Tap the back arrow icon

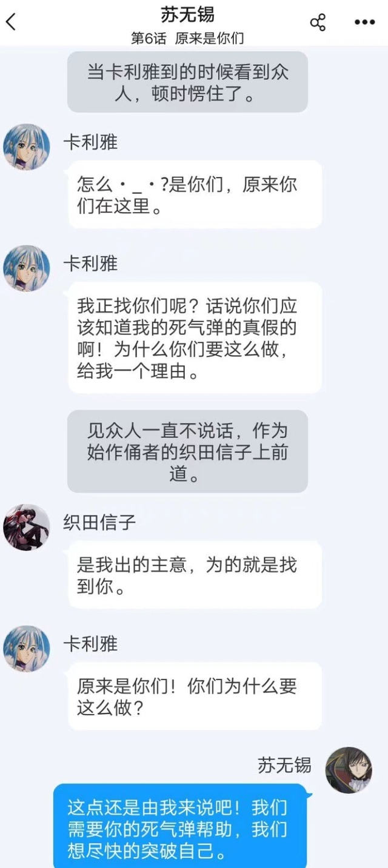point(11,22)
